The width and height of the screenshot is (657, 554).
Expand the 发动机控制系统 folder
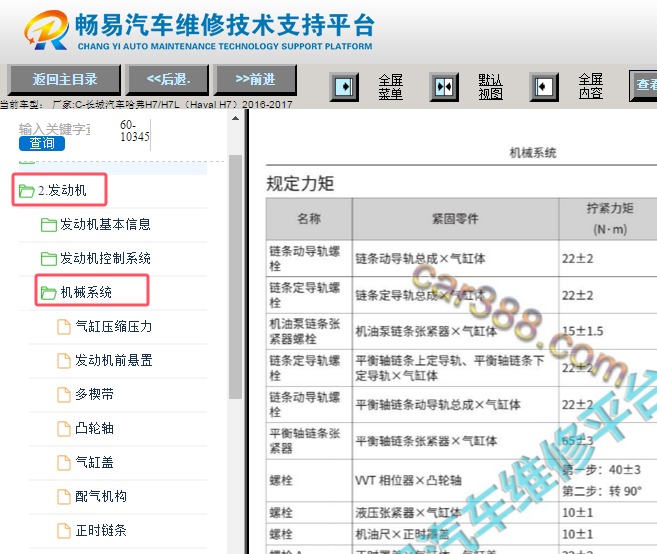105,258
